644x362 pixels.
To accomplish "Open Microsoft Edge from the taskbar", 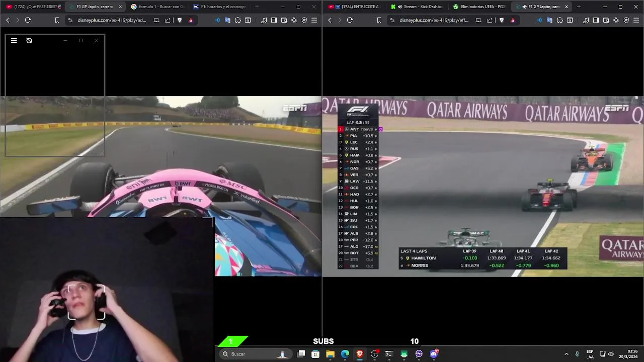I will tap(345, 354).
